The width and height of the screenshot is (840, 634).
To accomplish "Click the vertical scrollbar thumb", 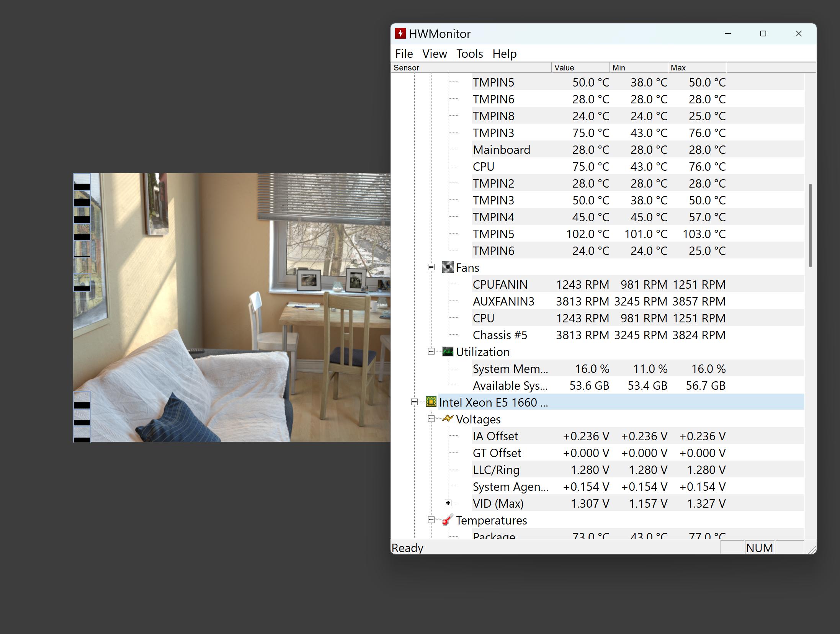I will click(810, 225).
